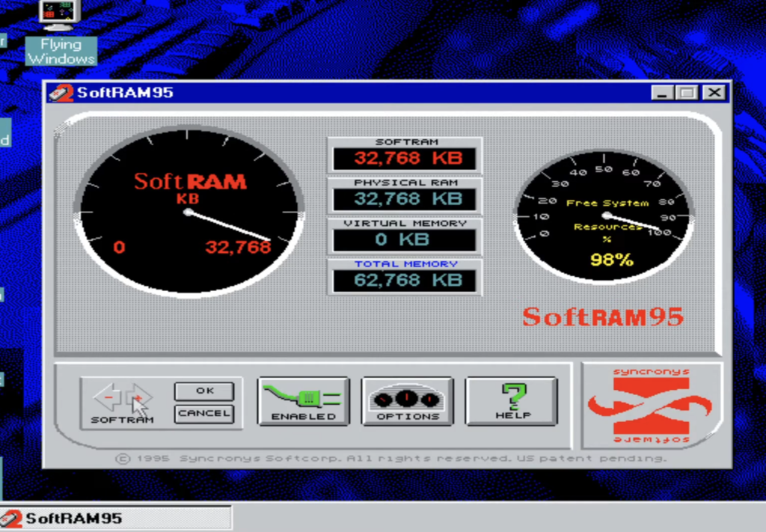Toggle SoftRAM off with the ENABLED control
Image resolution: width=766 pixels, height=532 pixels.
click(x=303, y=400)
